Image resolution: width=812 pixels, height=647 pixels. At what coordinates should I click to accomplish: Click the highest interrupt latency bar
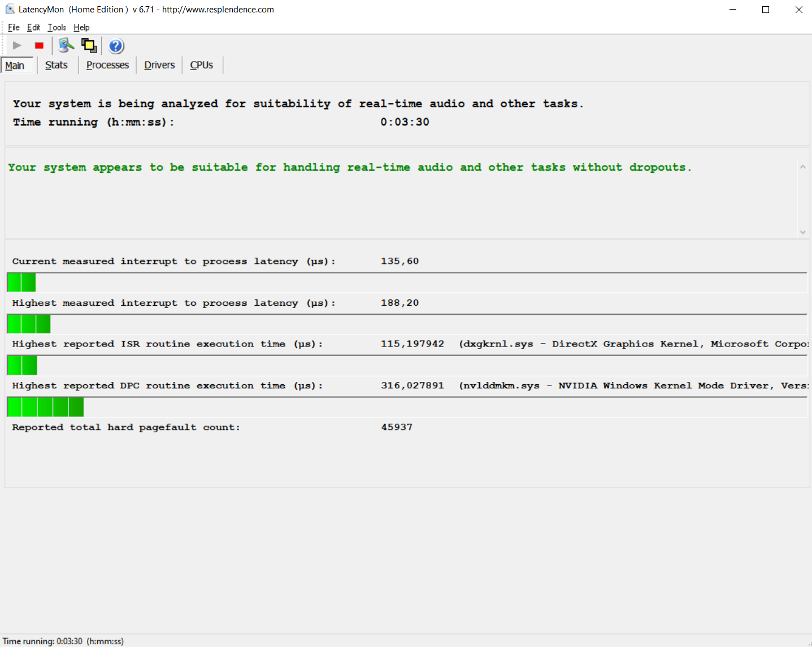click(x=407, y=324)
